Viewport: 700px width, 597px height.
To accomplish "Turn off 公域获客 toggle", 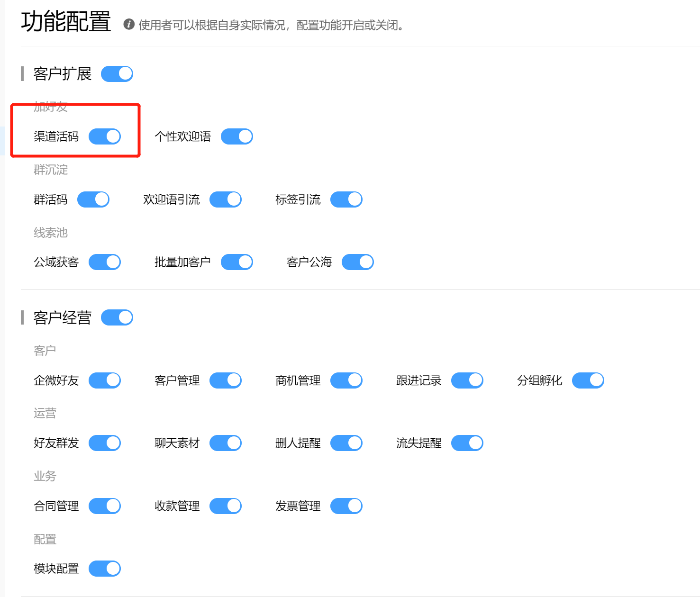I will click(x=105, y=262).
